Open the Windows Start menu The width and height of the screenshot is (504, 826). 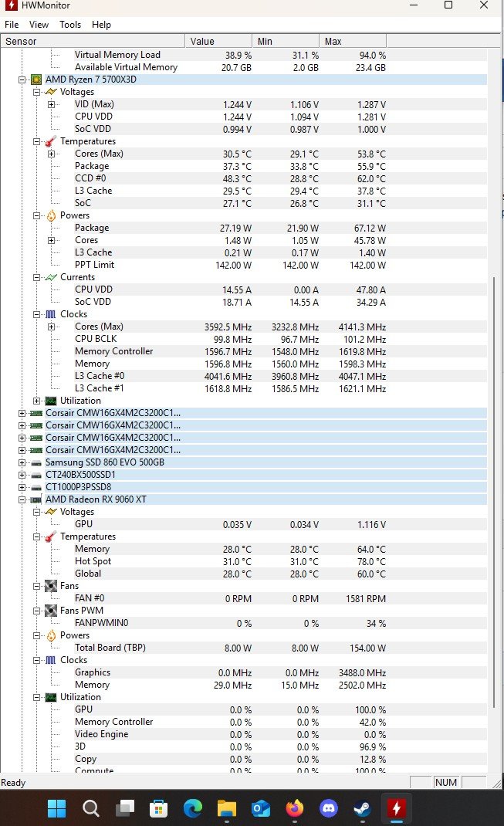(x=56, y=808)
